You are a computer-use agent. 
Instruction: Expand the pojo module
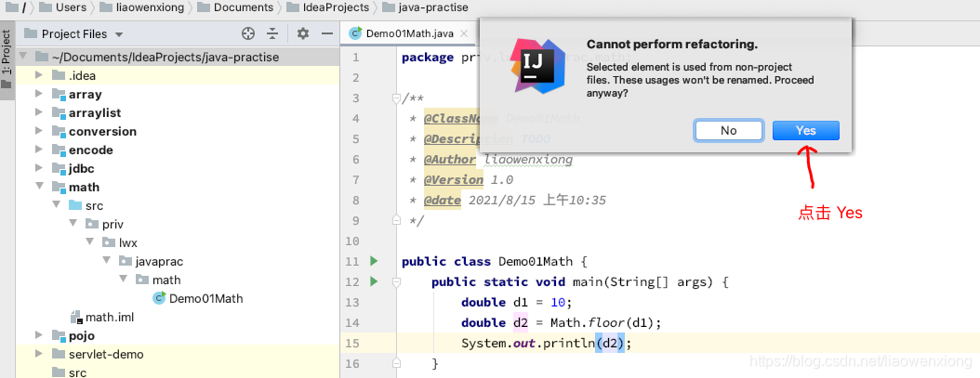(x=39, y=335)
